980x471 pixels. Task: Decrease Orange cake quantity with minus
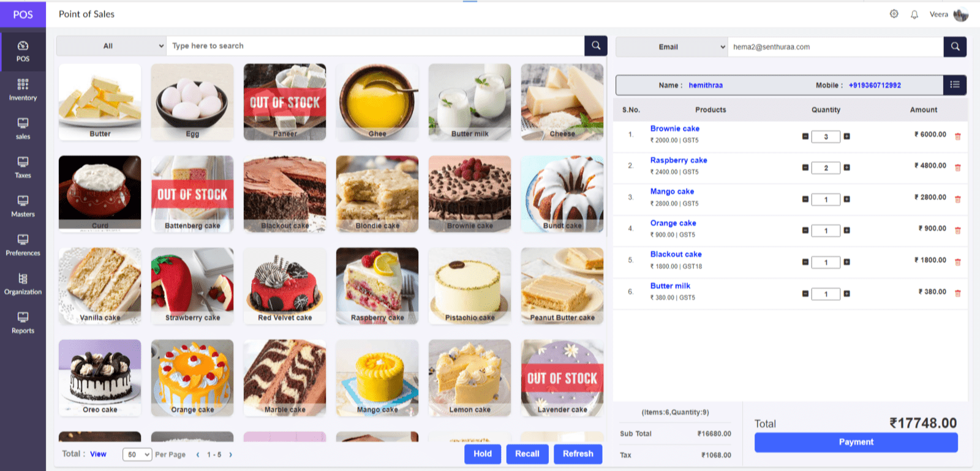(x=805, y=231)
